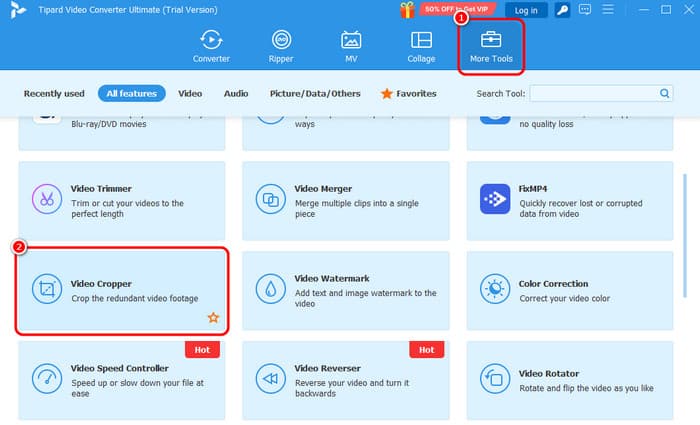The height and width of the screenshot is (425, 700).
Task: Switch to the Audio category tab
Action: coord(236,94)
